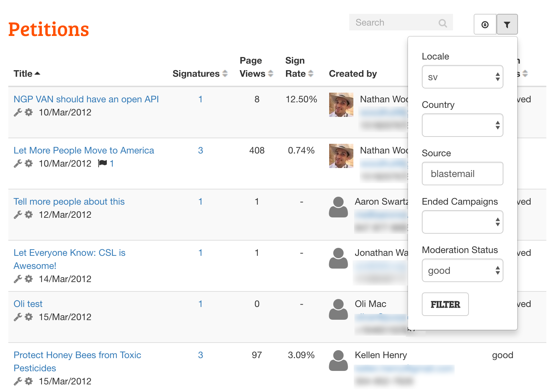Click gear icon for Let More People Move
This screenshot has width=547, height=392.
pyautogui.click(x=29, y=164)
